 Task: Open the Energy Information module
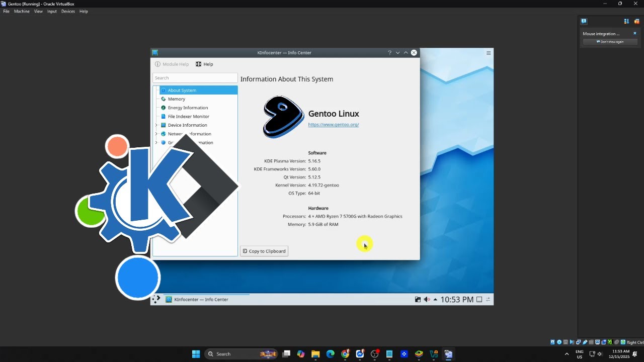(188, 108)
